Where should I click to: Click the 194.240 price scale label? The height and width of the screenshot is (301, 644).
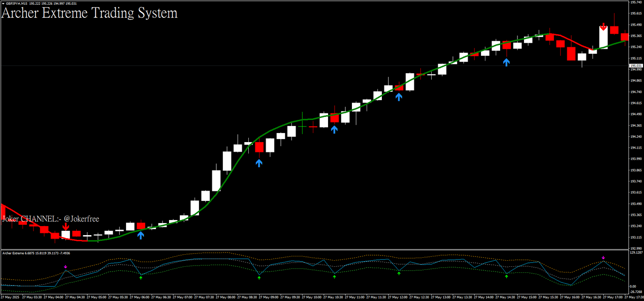(x=636, y=137)
